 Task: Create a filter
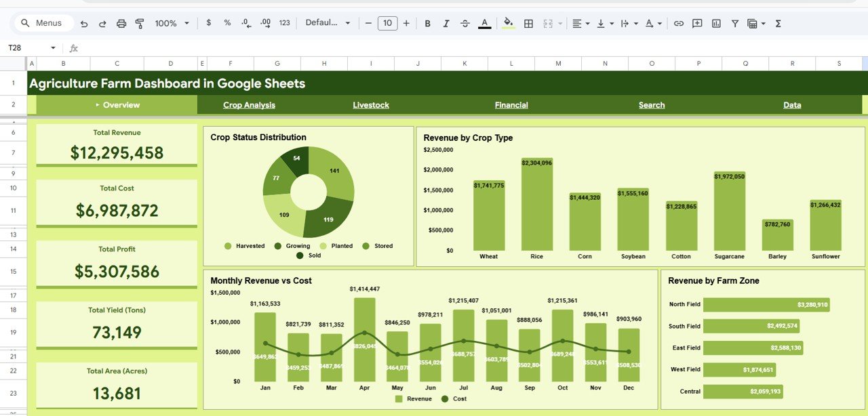coord(734,22)
